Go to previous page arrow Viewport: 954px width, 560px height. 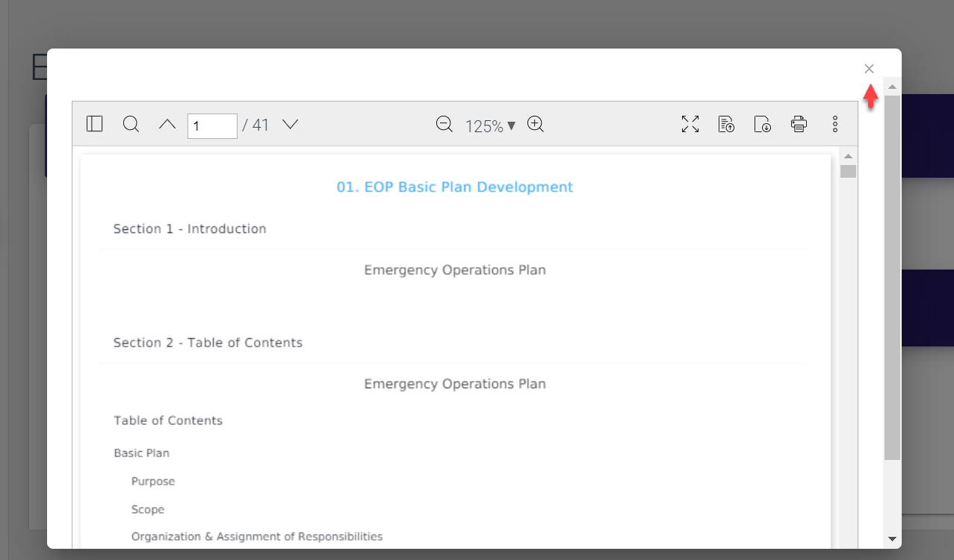click(167, 124)
